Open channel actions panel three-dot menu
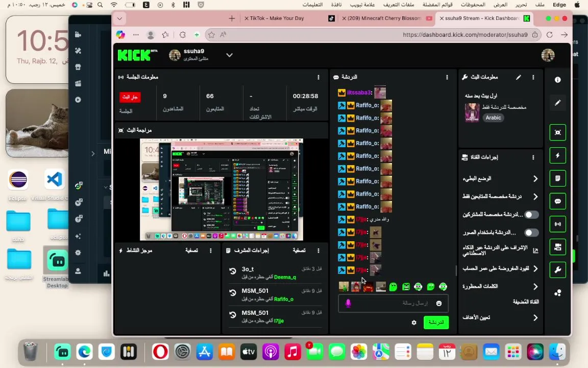This screenshot has width=588, height=368. tap(533, 157)
